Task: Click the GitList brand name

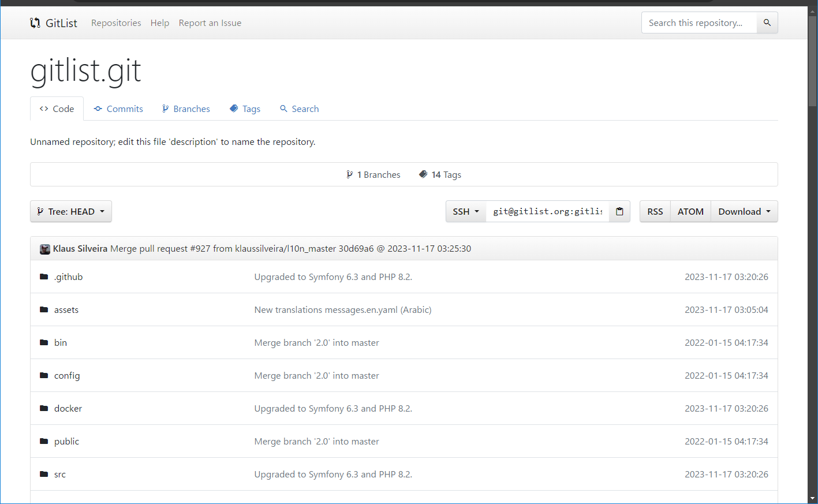Action: (61, 23)
